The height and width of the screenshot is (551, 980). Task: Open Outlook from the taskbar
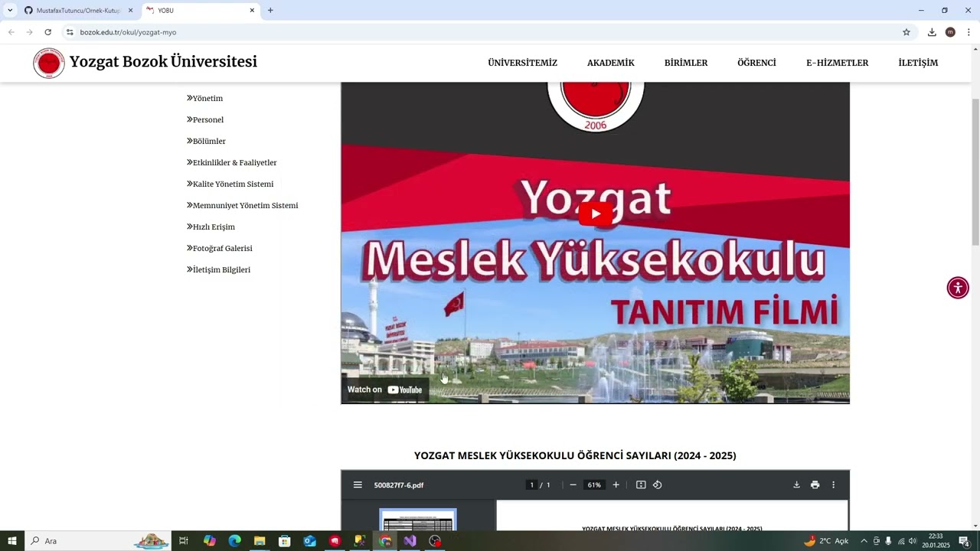[309, 541]
